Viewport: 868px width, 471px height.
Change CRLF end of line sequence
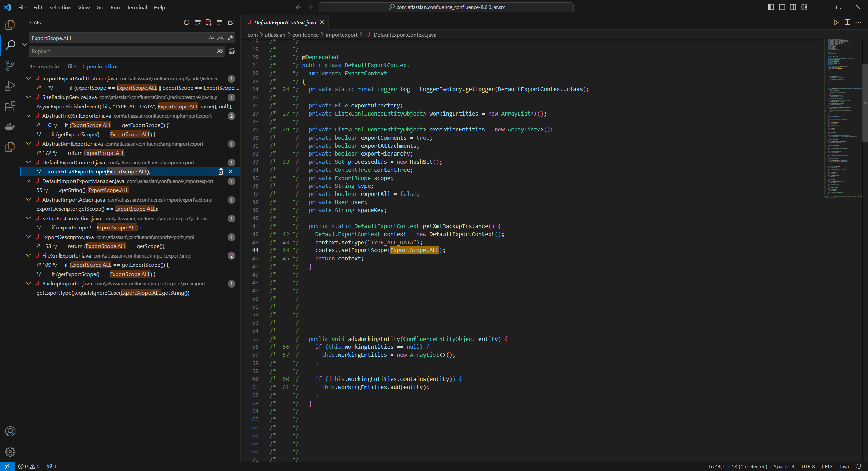coord(827,466)
